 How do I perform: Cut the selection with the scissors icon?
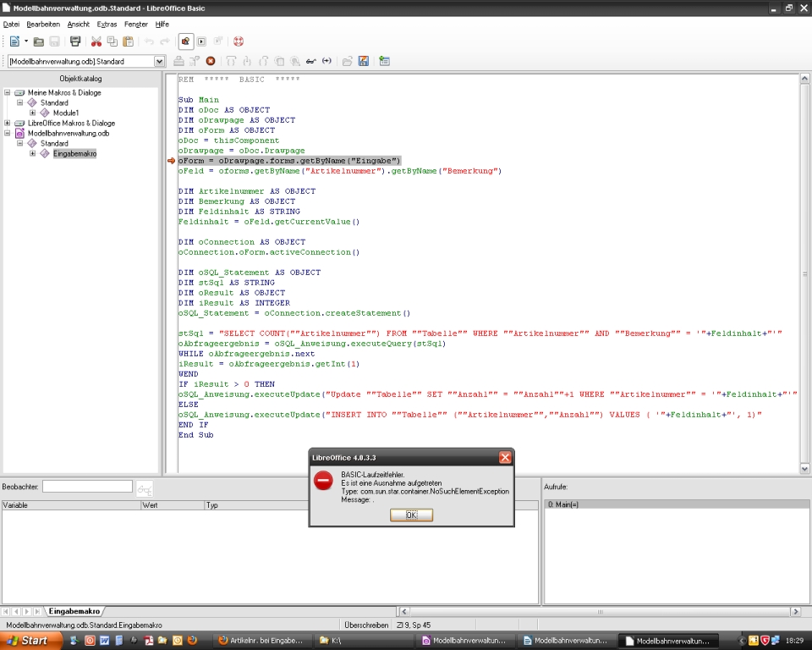click(96, 41)
